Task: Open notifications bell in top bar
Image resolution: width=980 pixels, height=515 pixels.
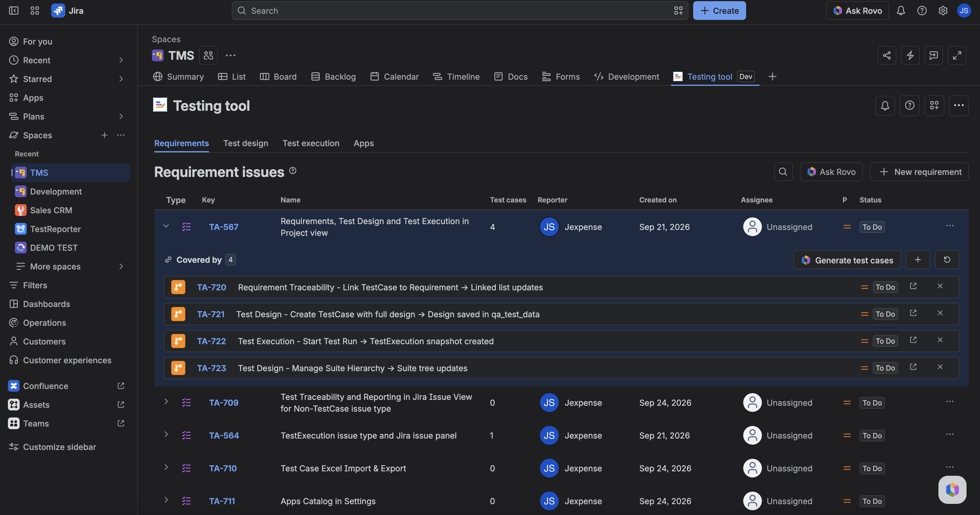Action: tap(901, 11)
